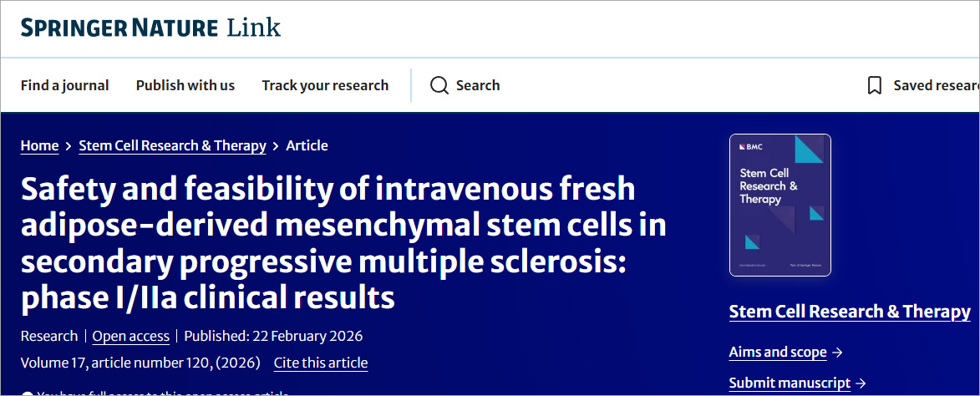Click the Springer Nature Link logo
The height and width of the screenshot is (396, 980).
coord(150,28)
